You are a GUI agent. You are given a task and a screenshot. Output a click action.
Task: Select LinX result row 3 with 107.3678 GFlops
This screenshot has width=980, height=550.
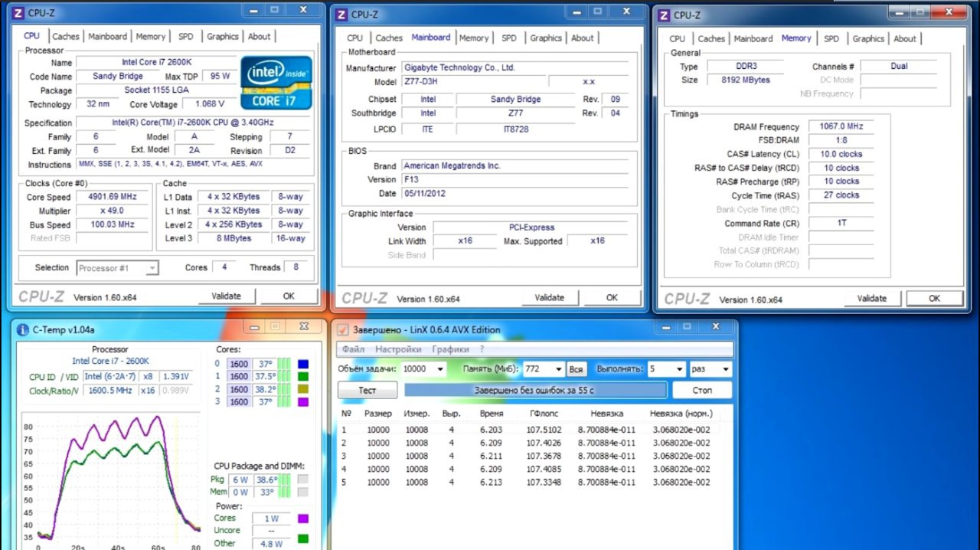[535, 456]
